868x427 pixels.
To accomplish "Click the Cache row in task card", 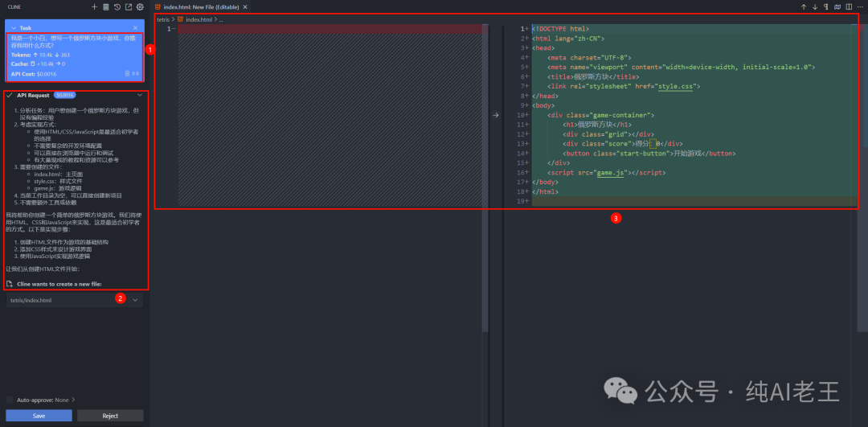I will pyautogui.click(x=39, y=64).
